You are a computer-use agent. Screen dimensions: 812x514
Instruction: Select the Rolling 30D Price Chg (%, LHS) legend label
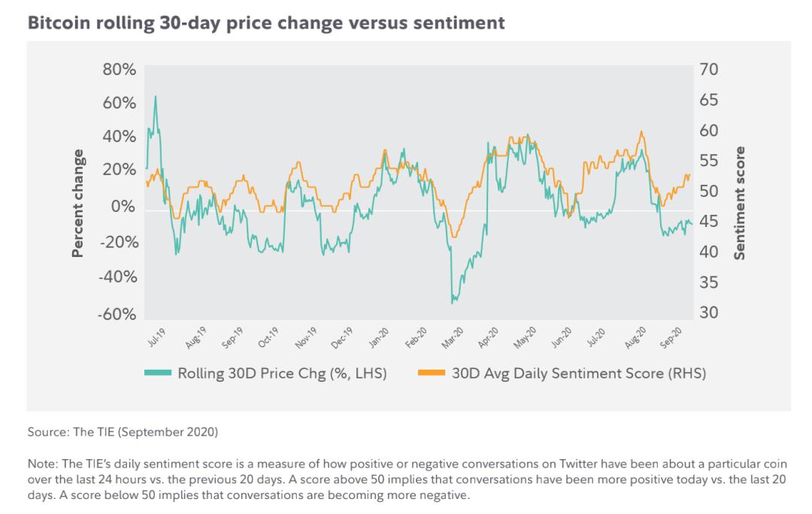point(282,373)
